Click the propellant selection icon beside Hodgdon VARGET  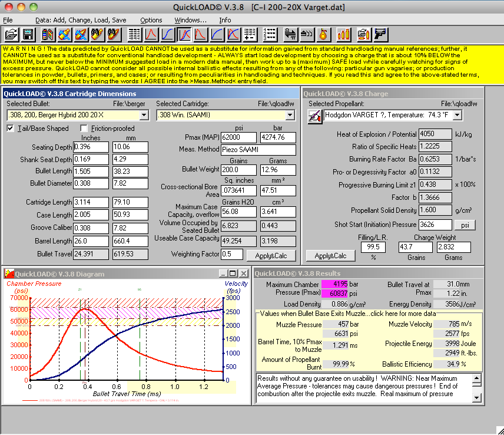pos(314,116)
